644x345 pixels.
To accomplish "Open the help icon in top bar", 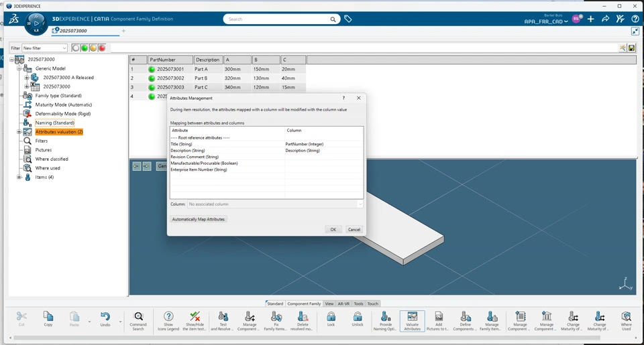I will (635, 19).
